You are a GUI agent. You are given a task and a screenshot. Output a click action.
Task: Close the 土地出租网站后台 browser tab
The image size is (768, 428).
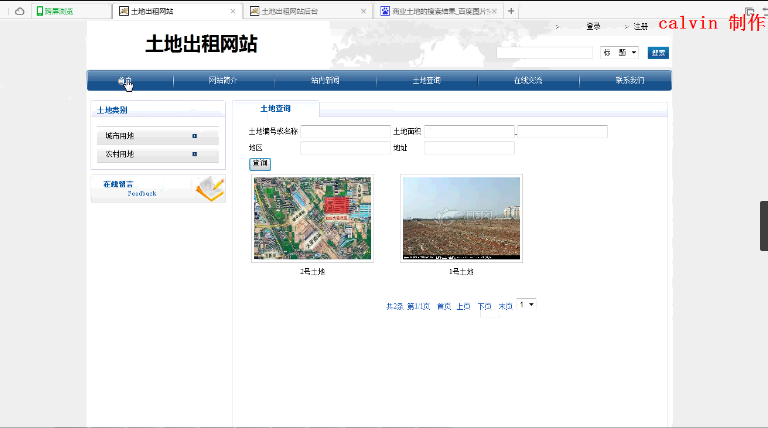point(363,11)
